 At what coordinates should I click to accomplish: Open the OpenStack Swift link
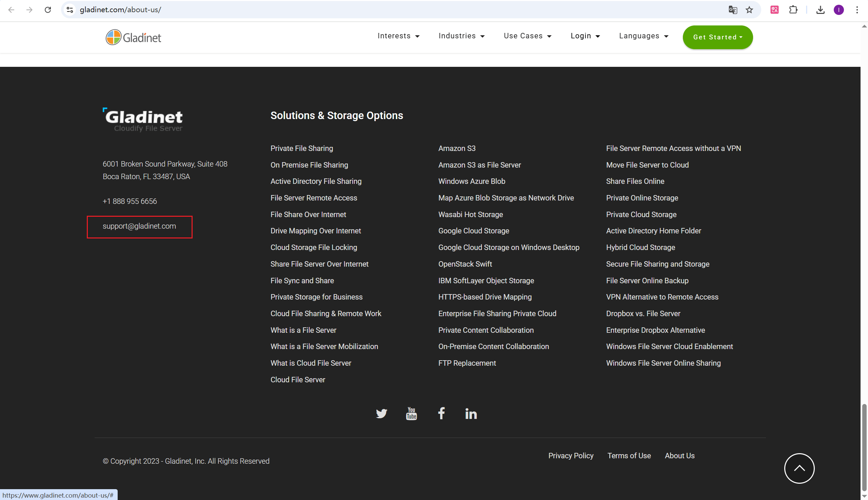pos(465,264)
